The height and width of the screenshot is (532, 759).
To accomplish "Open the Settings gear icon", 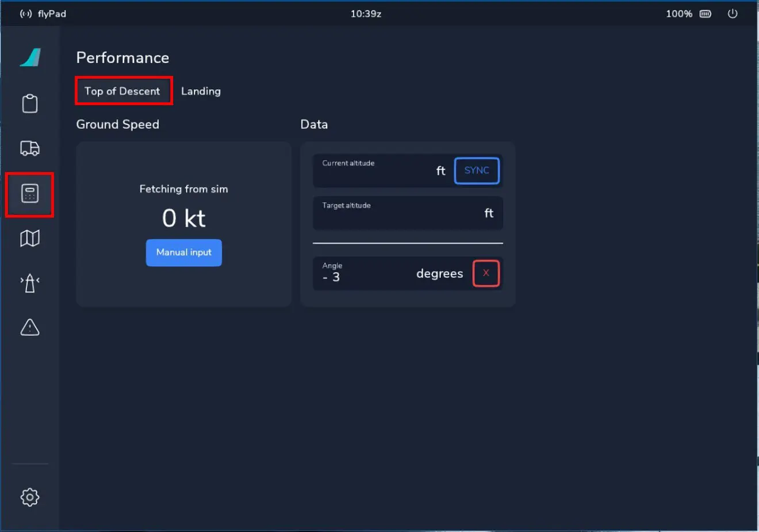I will (30, 497).
